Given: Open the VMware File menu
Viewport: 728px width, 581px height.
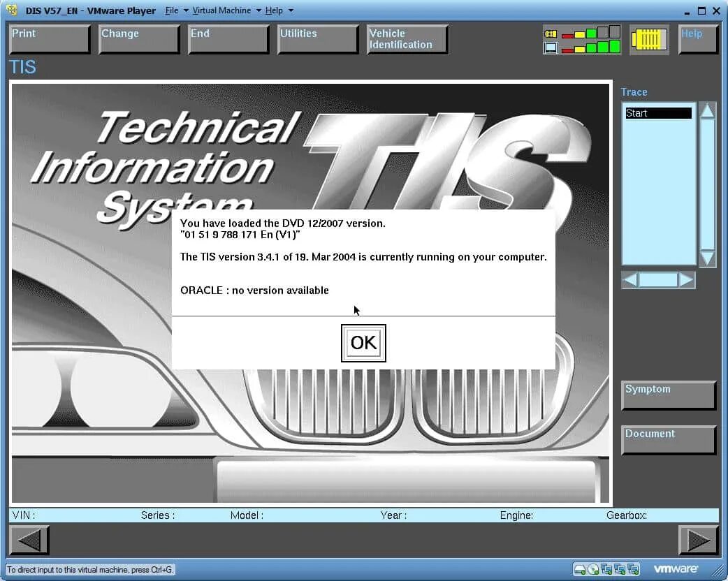Looking at the screenshot, I should 172,10.
